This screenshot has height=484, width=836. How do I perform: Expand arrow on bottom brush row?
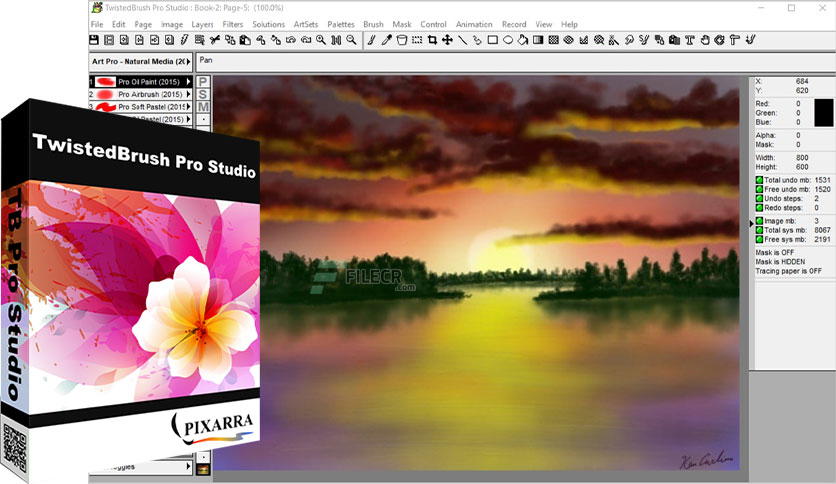click(188, 467)
